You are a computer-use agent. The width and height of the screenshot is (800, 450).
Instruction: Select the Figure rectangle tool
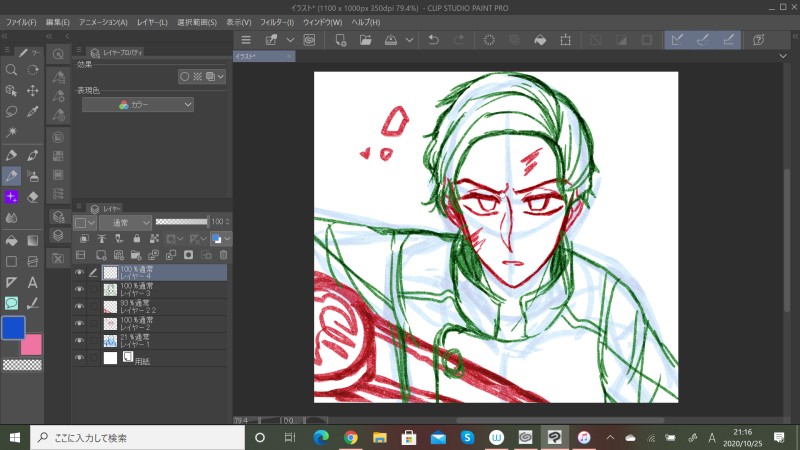(11, 261)
